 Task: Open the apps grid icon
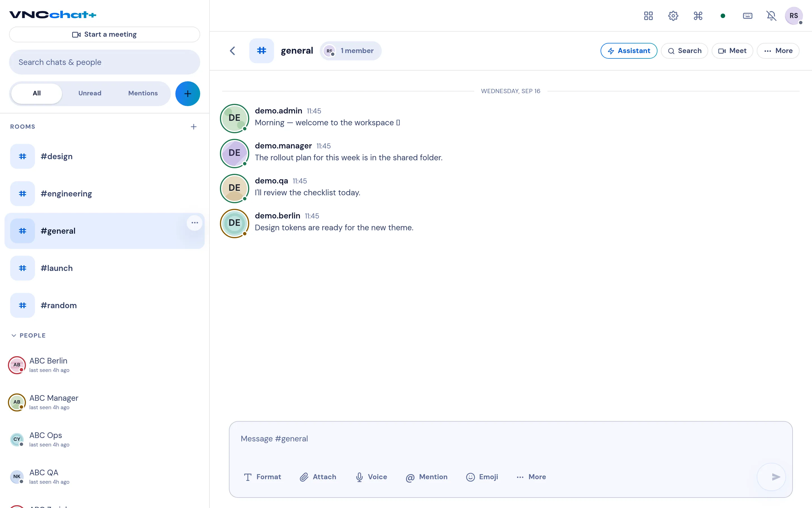648,16
